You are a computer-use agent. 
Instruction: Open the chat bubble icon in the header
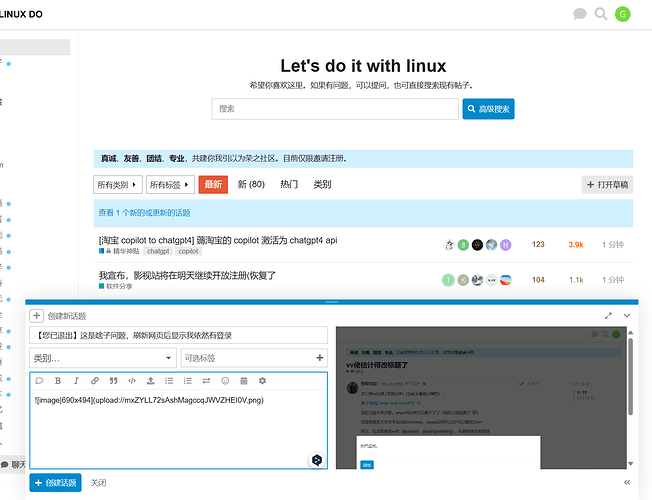580,14
